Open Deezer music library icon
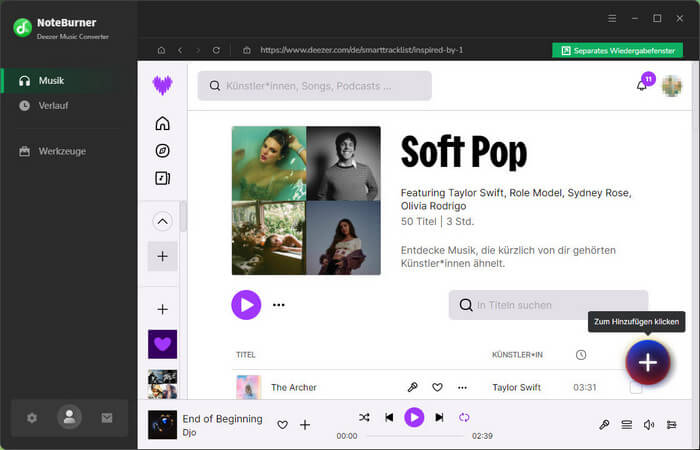Viewport: 700px width, 450px height. [162, 178]
